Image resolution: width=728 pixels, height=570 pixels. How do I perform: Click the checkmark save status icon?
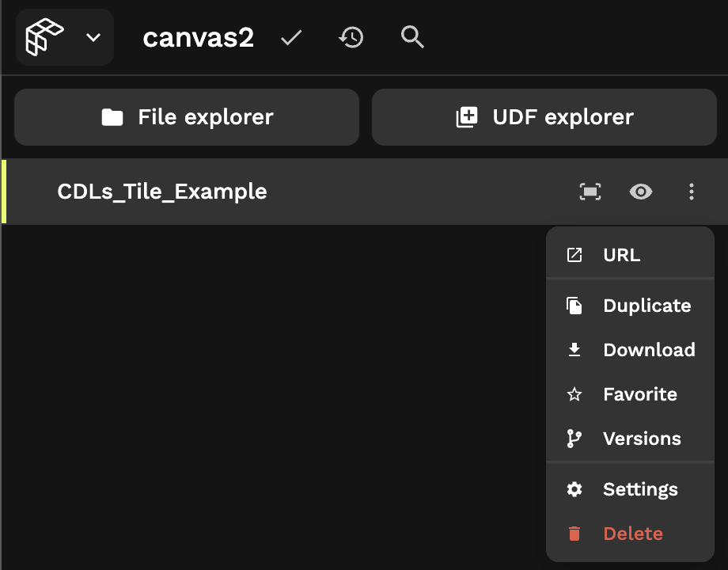pyautogui.click(x=291, y=37)
